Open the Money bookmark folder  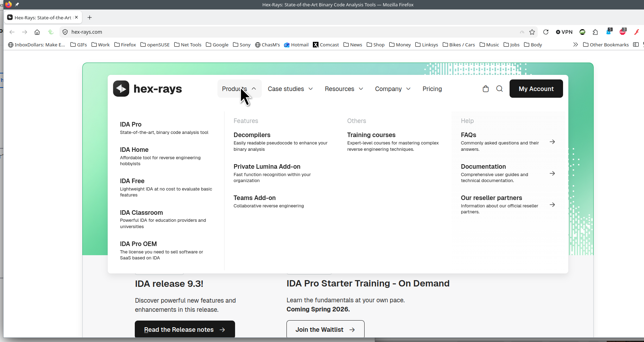click(x=400, y=45)
